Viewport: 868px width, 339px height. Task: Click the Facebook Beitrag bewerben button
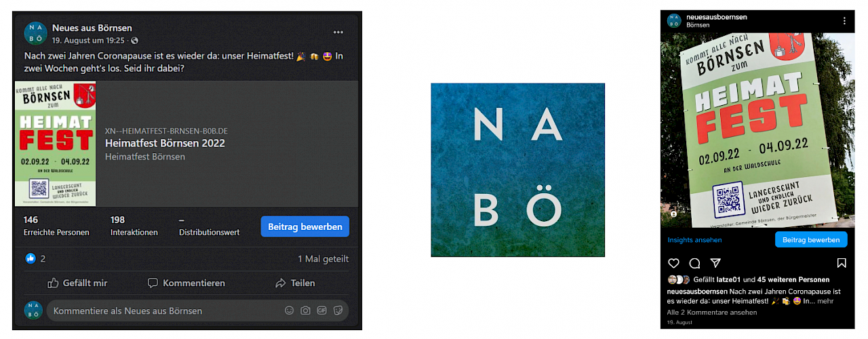point(305,226)
